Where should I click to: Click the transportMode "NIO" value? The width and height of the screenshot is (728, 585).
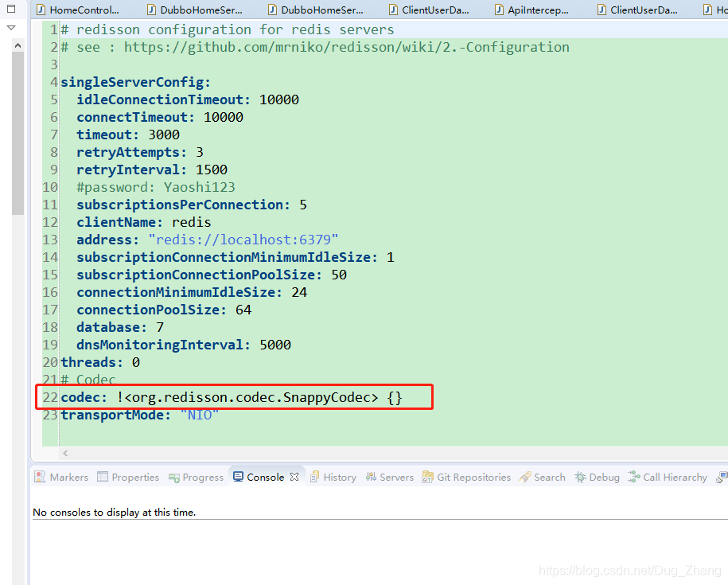coord(199,415)
